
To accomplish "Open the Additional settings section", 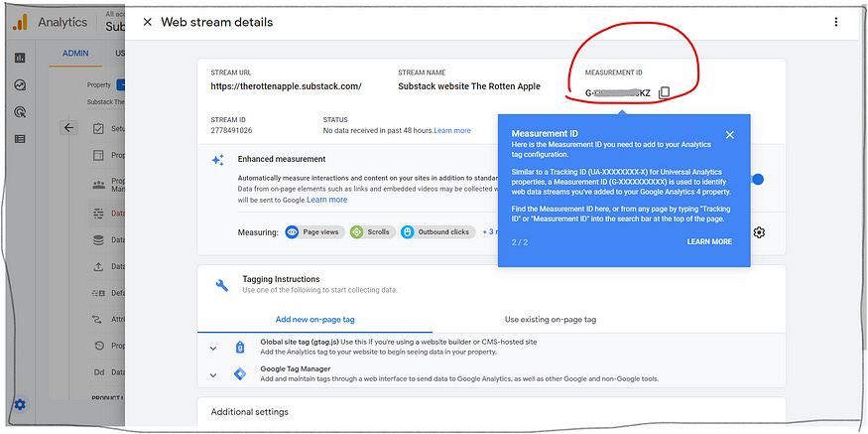I will [x=250, y=412].
